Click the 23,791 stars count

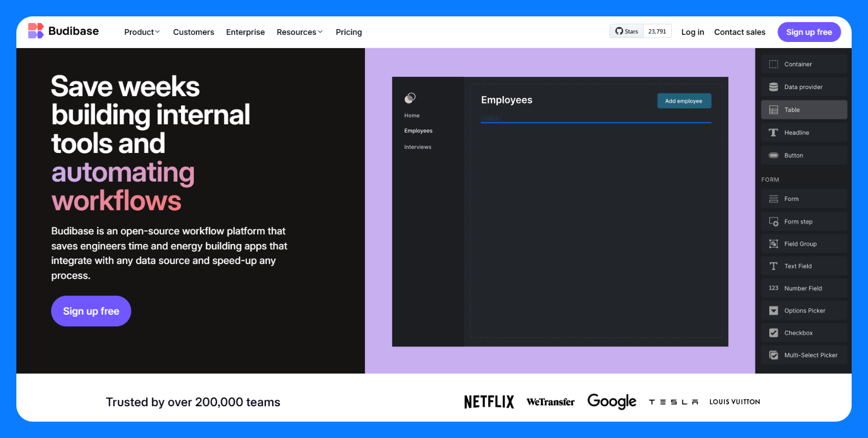[x=657, y=31]
